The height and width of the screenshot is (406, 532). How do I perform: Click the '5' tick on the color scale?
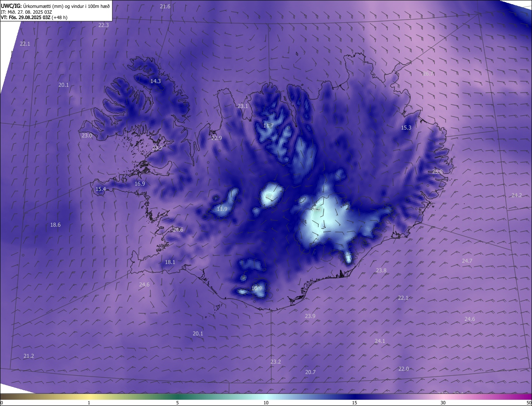(x=177, y=403)
